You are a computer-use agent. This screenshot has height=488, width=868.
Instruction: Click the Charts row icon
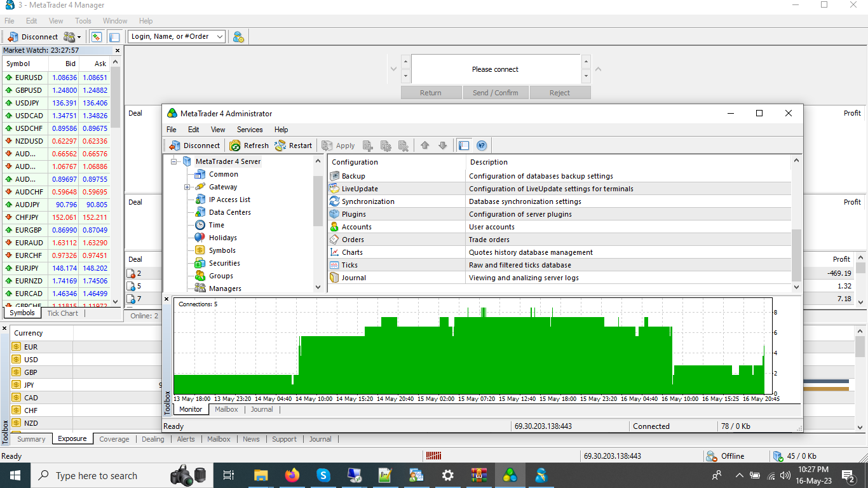click(335, 252)
